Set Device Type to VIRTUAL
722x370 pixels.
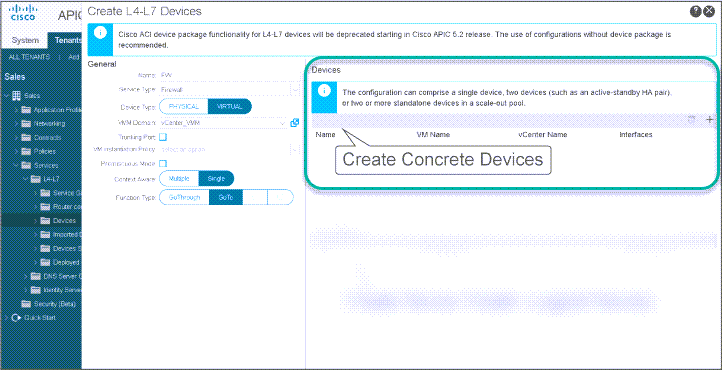[230, 106]
